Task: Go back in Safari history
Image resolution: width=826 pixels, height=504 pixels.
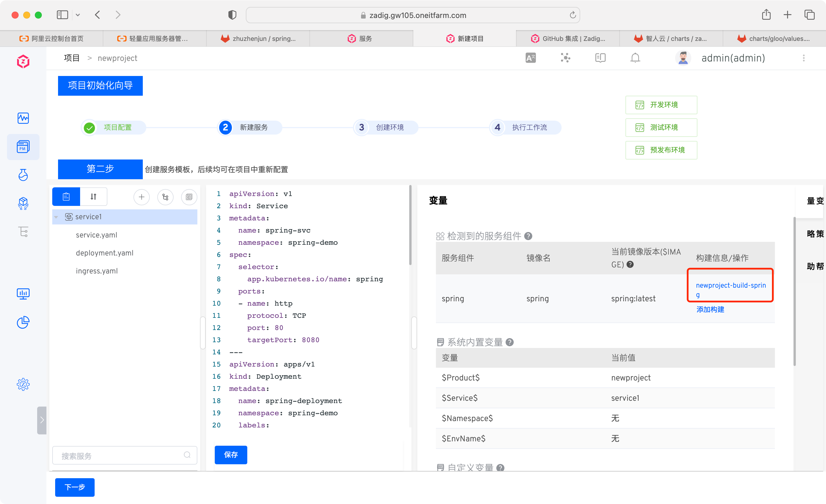Action: pos(98,15)
